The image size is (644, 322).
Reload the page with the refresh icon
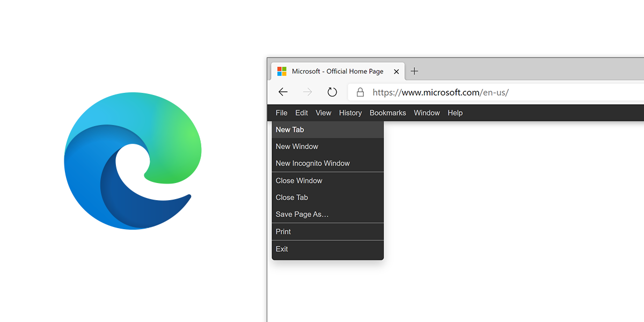tap(332, 92)
